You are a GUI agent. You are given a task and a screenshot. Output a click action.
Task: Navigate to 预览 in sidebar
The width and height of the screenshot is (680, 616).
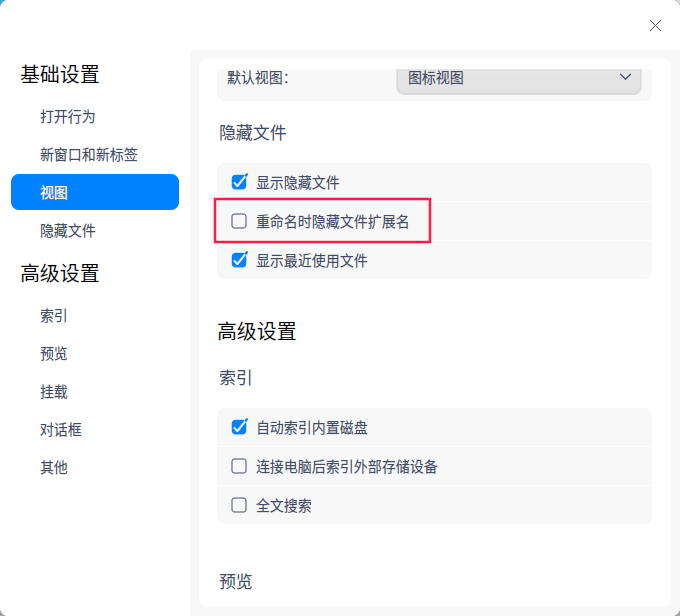(54, 353)
